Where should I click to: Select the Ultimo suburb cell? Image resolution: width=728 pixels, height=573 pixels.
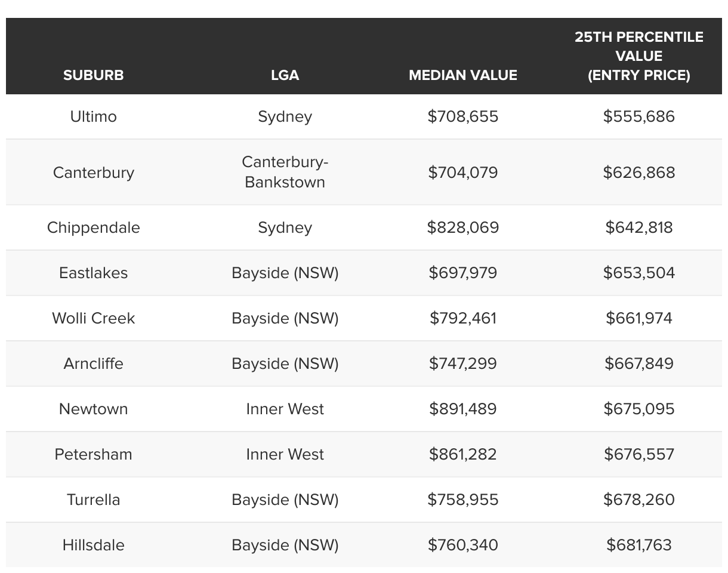pyautogui.click(x=94, y=116)
